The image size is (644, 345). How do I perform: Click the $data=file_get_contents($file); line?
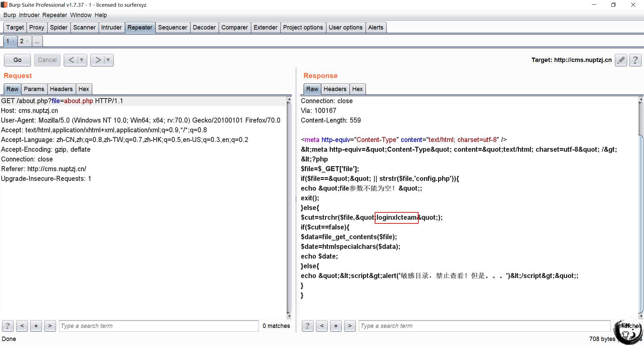349,237
